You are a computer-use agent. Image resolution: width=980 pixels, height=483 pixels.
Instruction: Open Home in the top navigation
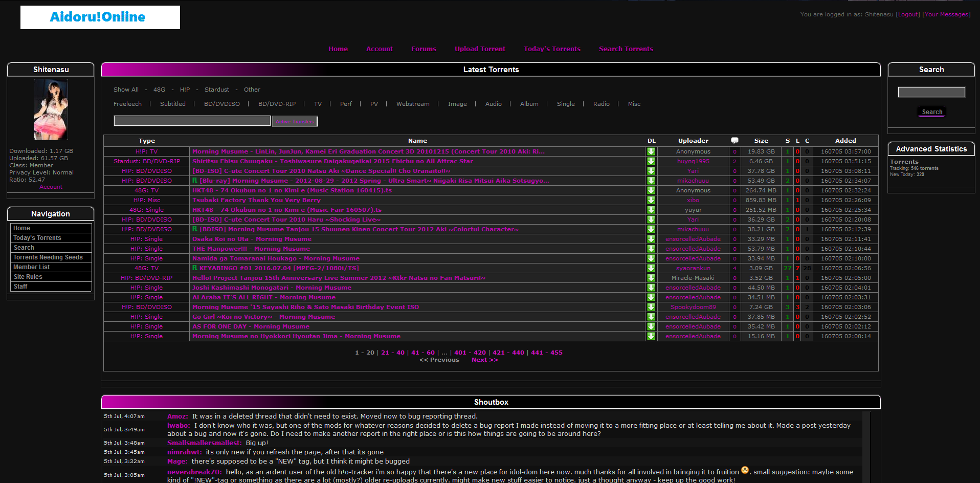coord(338,49)
